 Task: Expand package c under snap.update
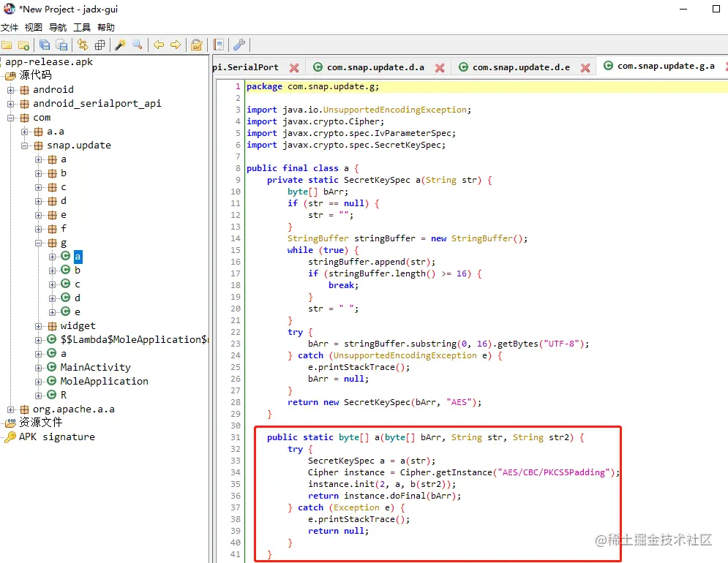coord(39,187)
